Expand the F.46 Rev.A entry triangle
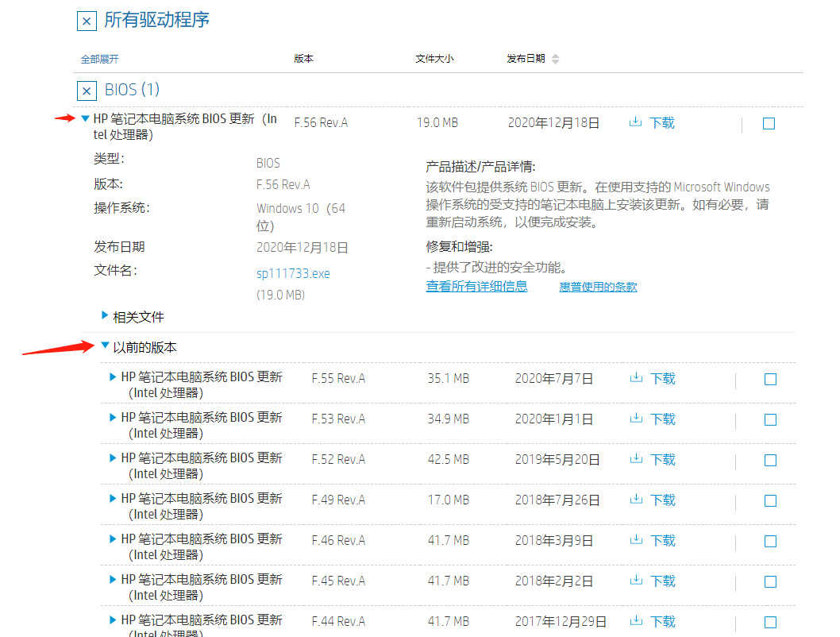This screenshot has height=637, width=840. pos(113,539)
